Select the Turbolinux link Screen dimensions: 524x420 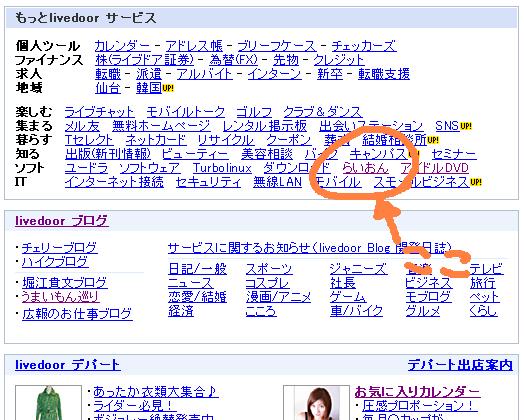(x=222, y=168)
